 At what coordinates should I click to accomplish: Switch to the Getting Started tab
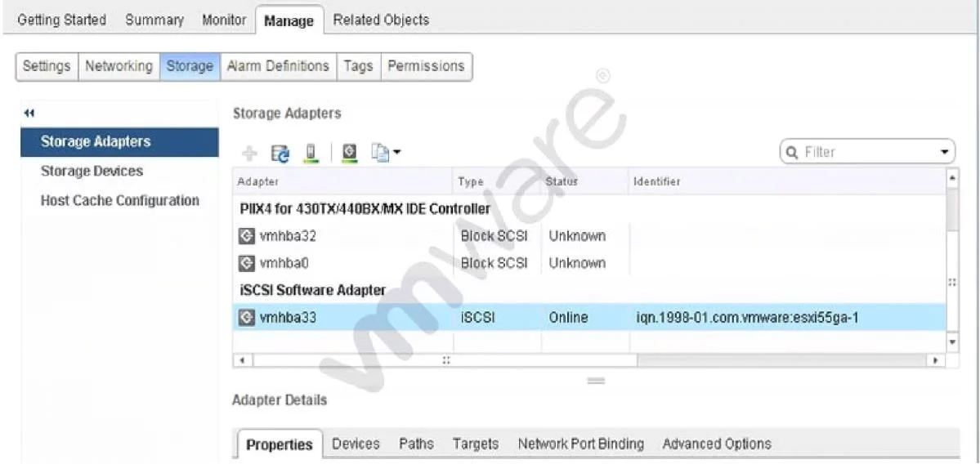point(62,20)
